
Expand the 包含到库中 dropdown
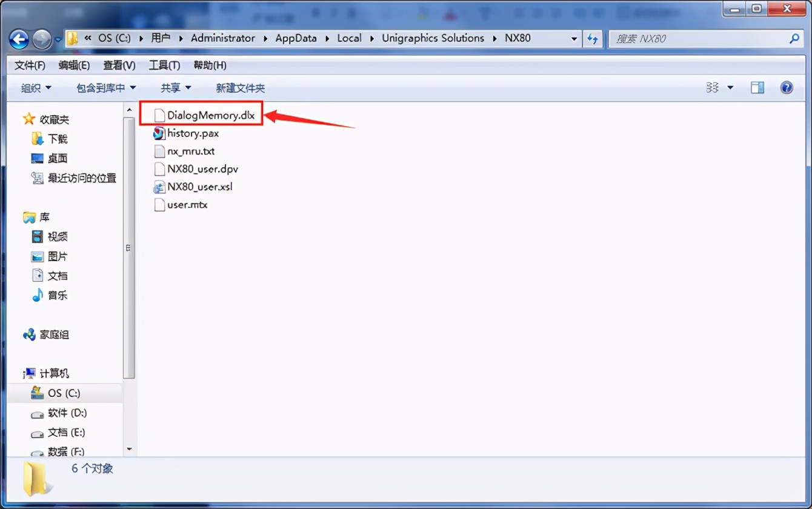point(106,88)
